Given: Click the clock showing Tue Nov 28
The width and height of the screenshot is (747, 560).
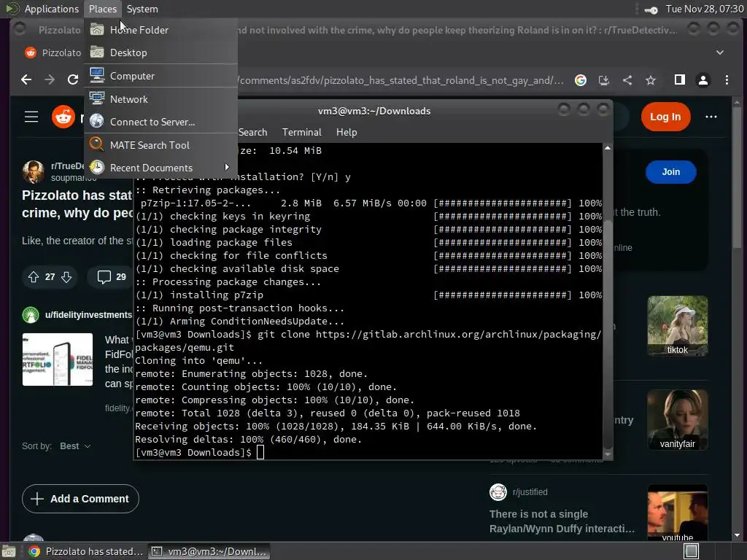Looking at the screenshot, I should [x=704, y=9].
